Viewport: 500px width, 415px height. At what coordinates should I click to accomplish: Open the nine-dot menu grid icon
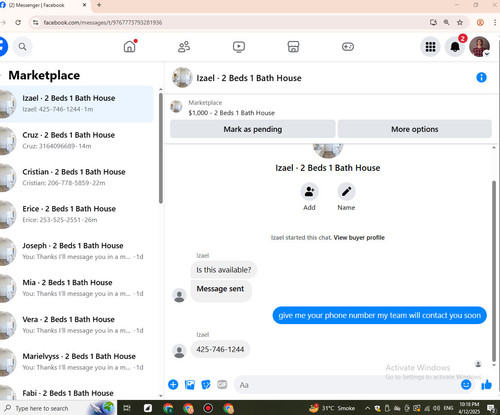pyautogui.click(x=430, y=47)
